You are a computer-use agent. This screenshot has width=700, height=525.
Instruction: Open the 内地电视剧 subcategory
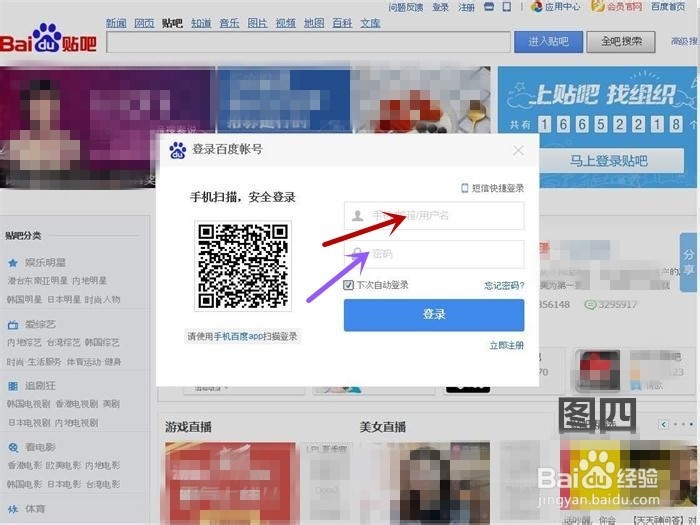(76, 422)
